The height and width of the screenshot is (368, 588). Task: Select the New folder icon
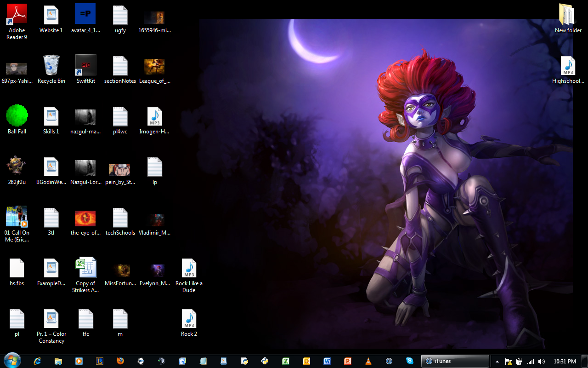coord(568,15)
